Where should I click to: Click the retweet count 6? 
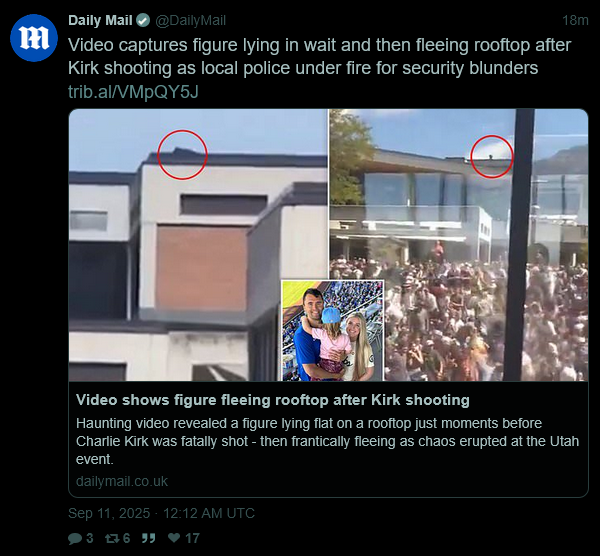coord(126,538)
